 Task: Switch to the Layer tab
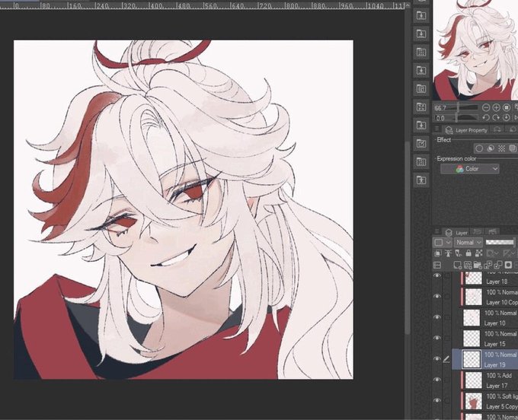(456, 232)
